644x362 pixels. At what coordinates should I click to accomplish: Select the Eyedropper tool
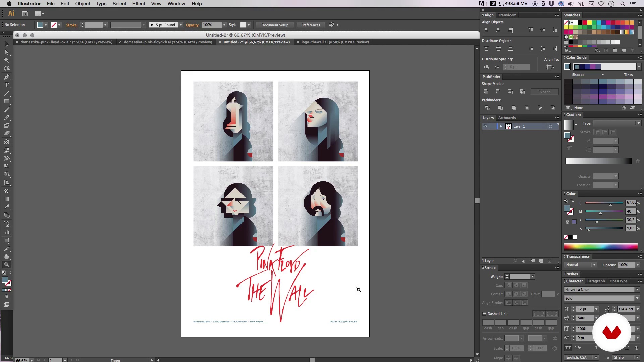point(6,207)
